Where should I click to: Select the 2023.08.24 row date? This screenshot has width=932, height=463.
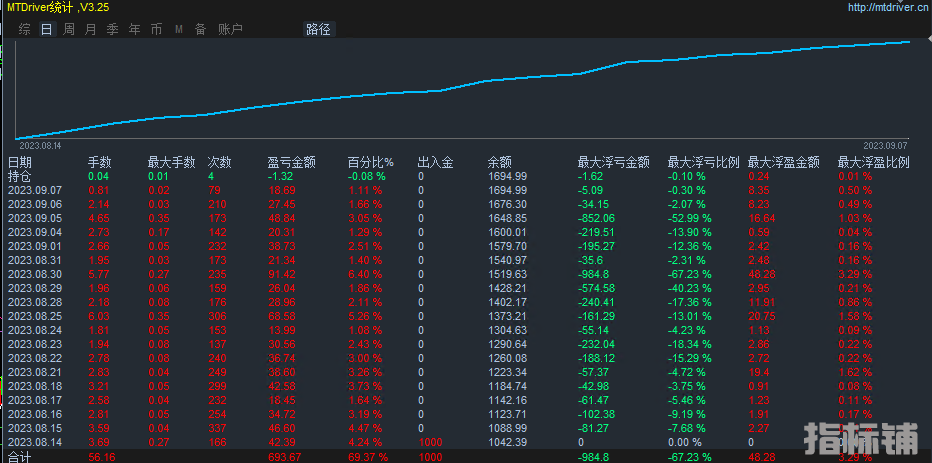tap(33, 330)
